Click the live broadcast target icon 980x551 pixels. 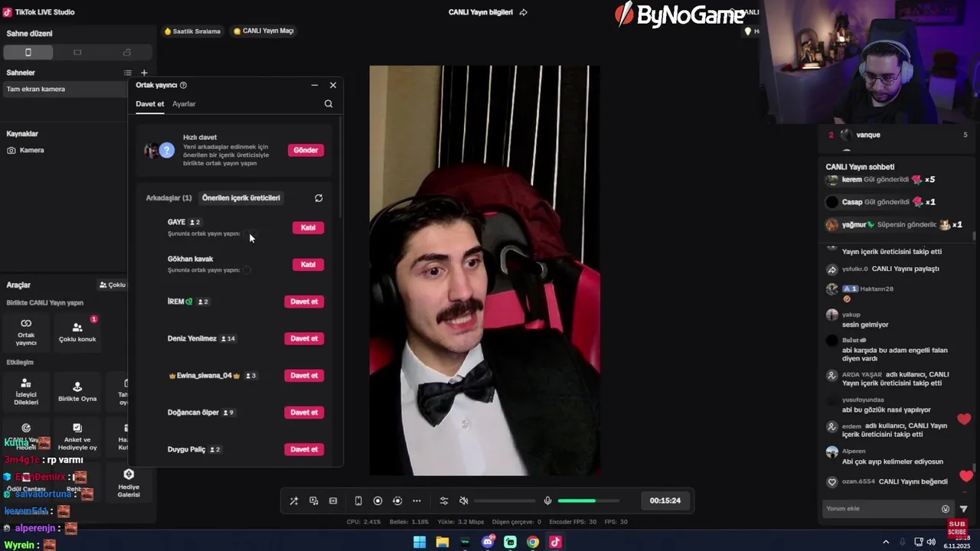click(x=397, y=501)
